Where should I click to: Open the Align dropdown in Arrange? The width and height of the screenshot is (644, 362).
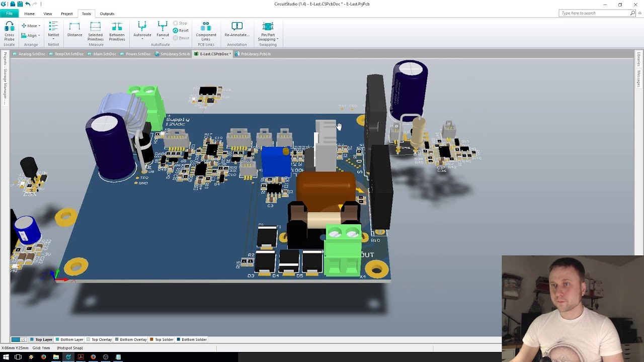[31, 35]
